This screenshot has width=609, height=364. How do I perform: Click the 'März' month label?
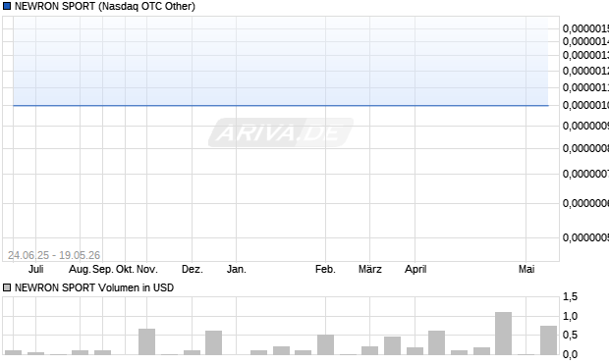tap(369, 269)
